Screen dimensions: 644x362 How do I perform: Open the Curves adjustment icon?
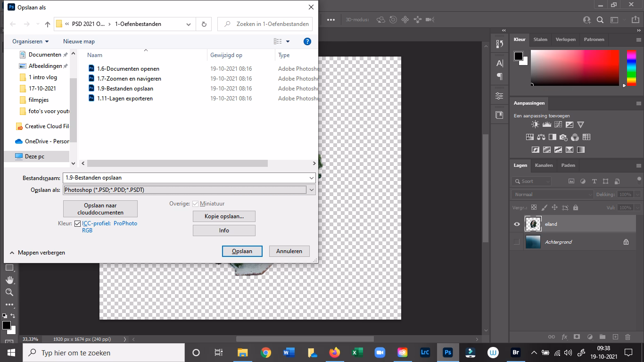(557, 124)
